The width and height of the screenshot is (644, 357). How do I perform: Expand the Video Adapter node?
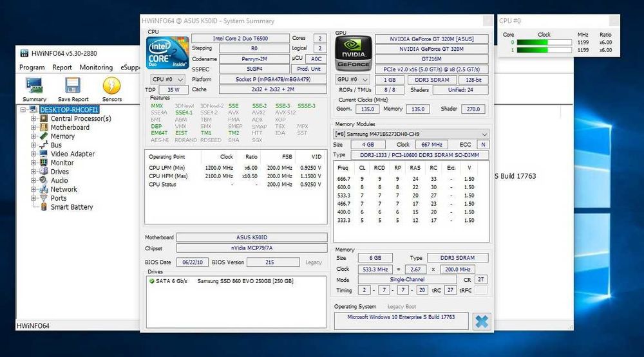(x=33, y=154)
